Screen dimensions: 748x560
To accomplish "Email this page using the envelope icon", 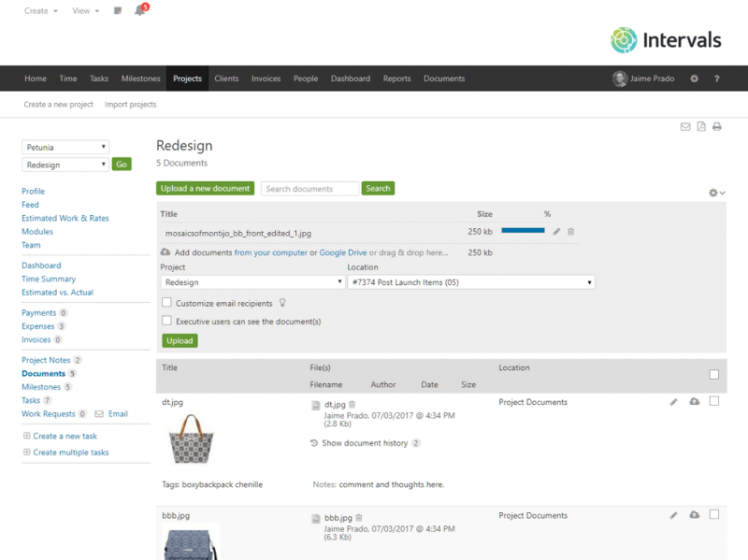I will click(685, 127).
